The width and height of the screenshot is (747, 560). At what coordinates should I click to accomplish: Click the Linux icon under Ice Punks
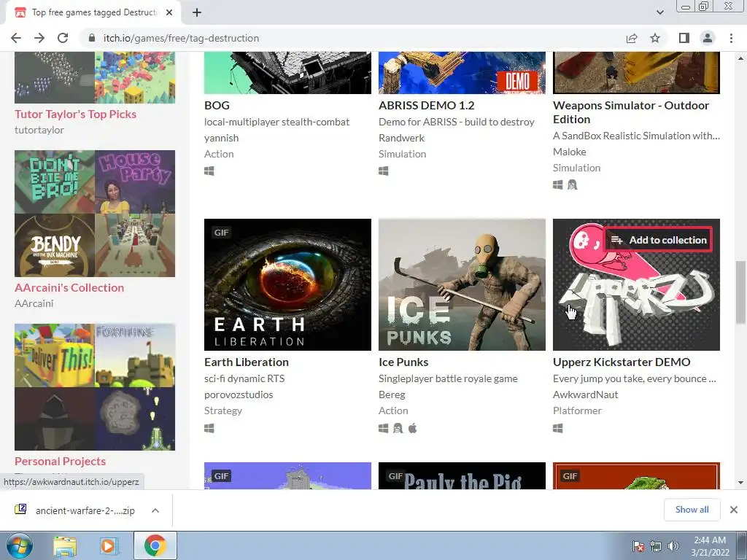click(x=398, y=429)
